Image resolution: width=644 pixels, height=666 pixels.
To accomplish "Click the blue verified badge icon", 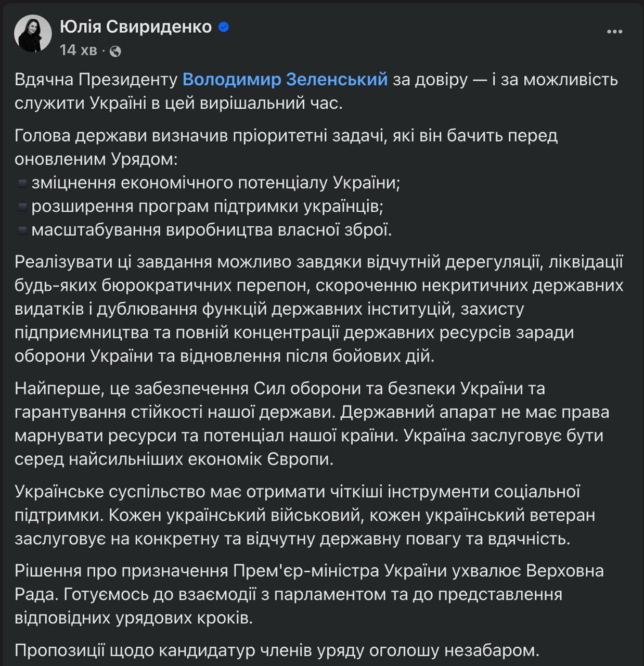I will (x=224, y=27).
